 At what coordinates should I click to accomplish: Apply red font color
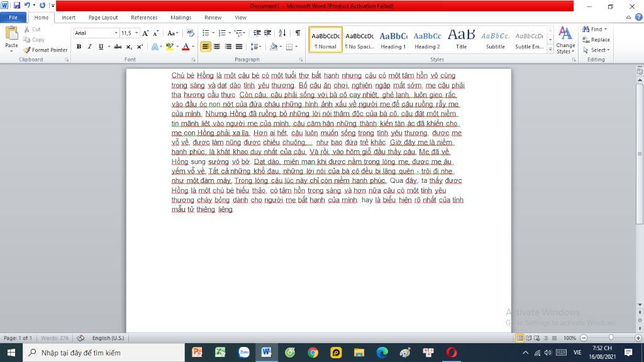(x=186, y=47)
